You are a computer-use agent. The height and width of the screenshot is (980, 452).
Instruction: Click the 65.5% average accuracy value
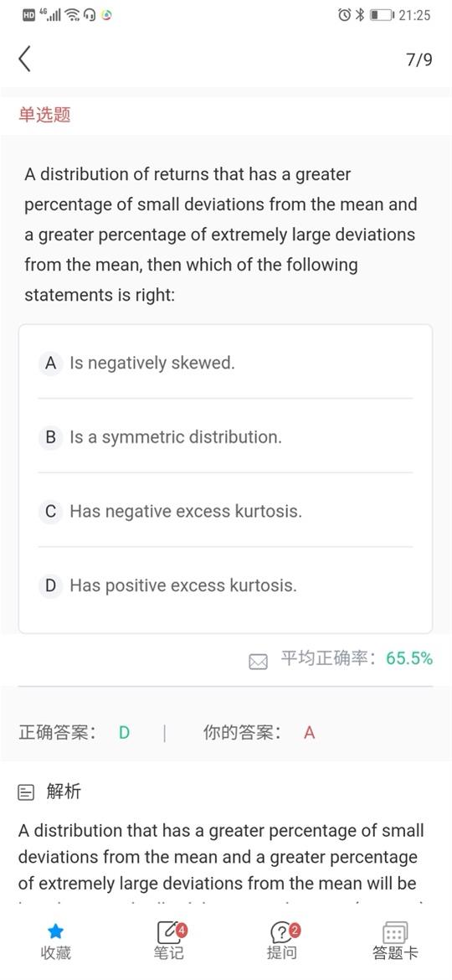(x=409, y=658)
